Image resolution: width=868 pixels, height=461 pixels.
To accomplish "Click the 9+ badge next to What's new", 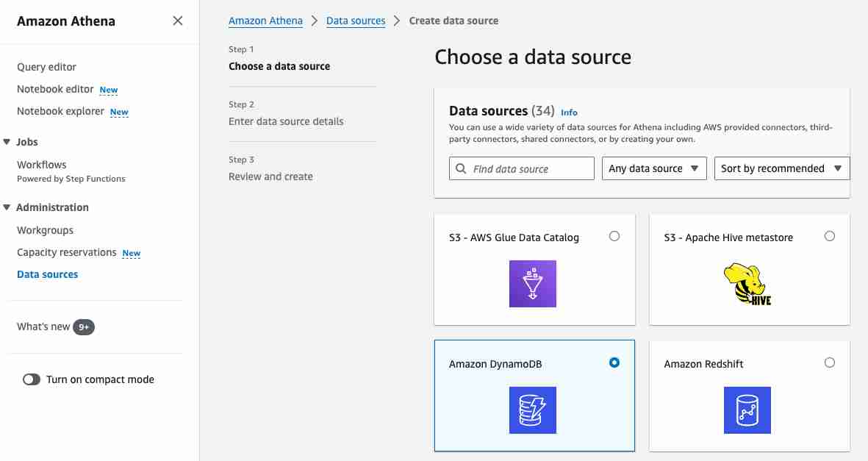I will click(84, 327).
